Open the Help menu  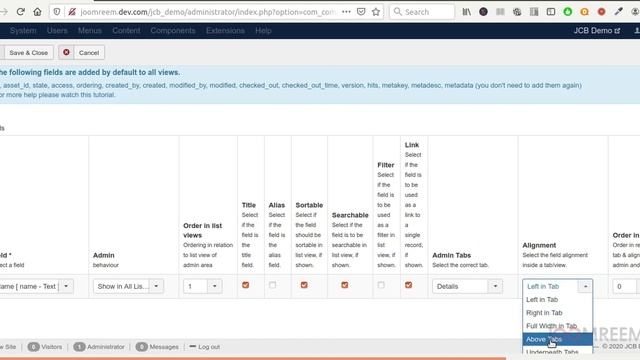click(263, 31)
